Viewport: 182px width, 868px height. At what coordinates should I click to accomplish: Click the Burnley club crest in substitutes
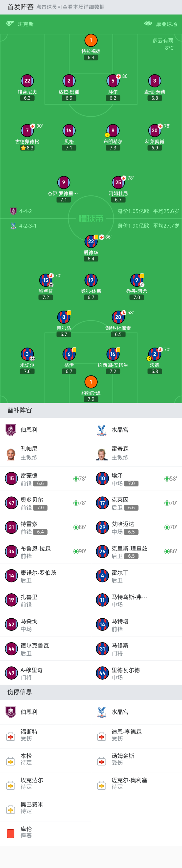[x=11, y=430]
